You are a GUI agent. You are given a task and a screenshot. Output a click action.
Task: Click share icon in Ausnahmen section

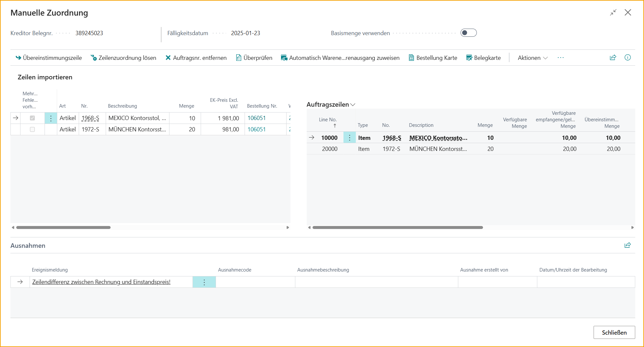point(627,245)
